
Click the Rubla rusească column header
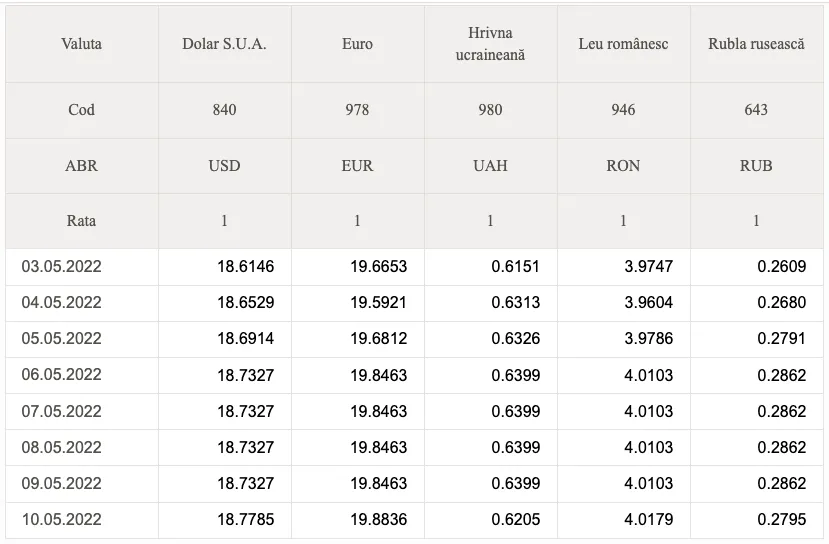[x=756, y=44]
